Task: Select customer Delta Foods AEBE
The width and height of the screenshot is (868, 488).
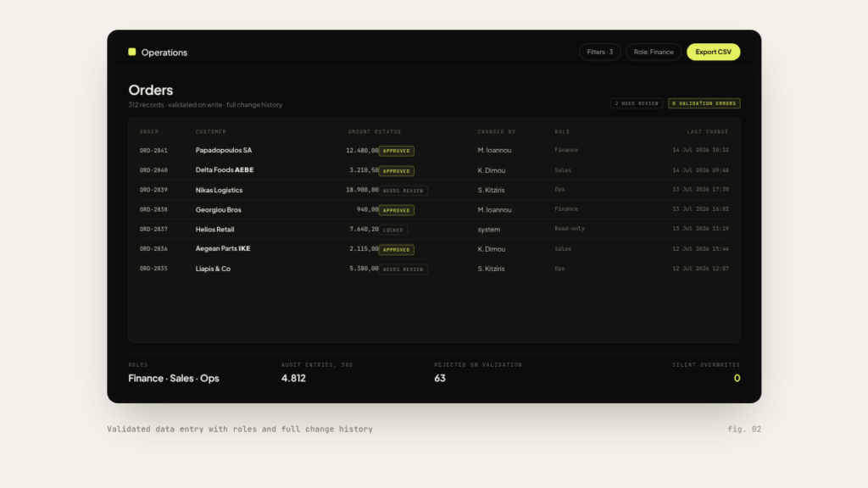Action: point(225,169)
